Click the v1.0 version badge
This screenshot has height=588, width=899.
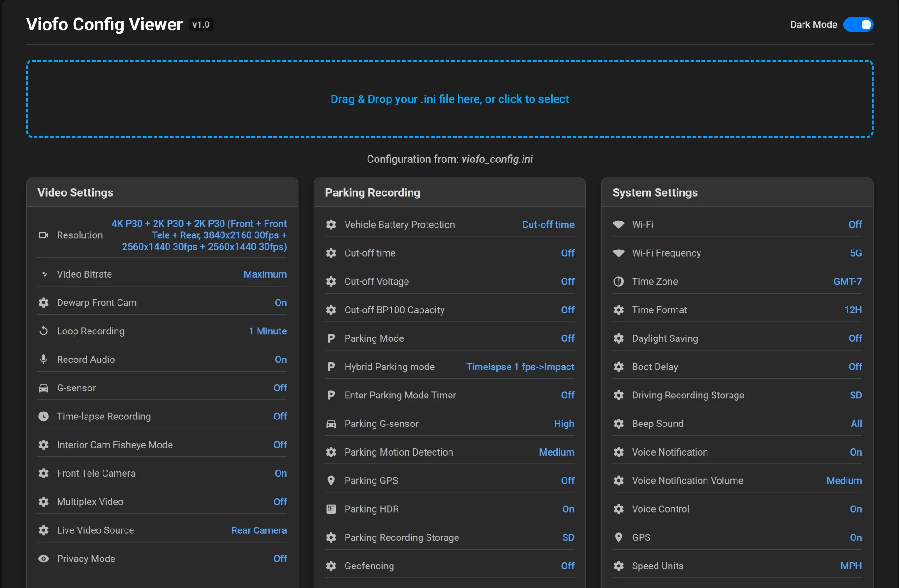201,25
